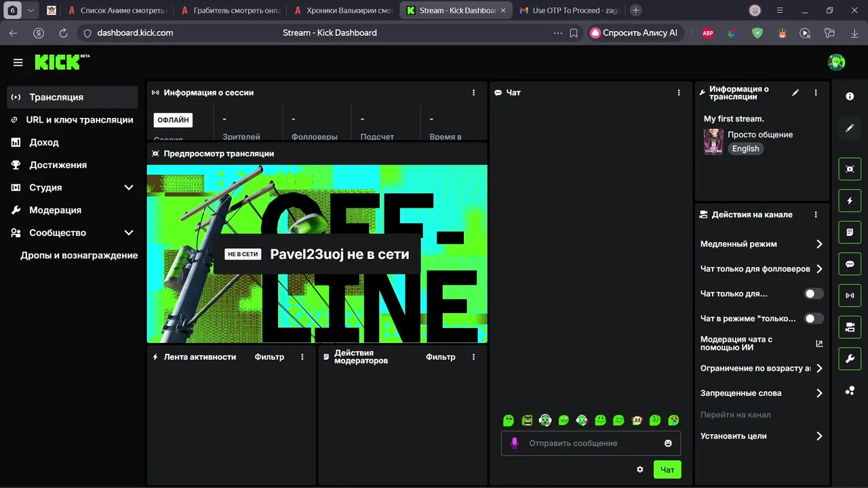This screenshot has width=868, height=488.
Task: Open Медленный режим settings arrow
Action: tap(819, 244)
